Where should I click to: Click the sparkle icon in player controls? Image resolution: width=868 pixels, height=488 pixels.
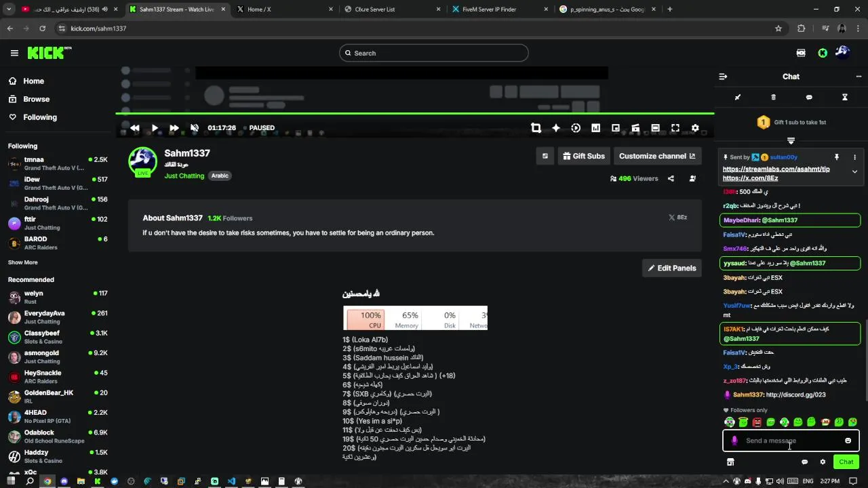pyautogui.click(x=556, y=127)
